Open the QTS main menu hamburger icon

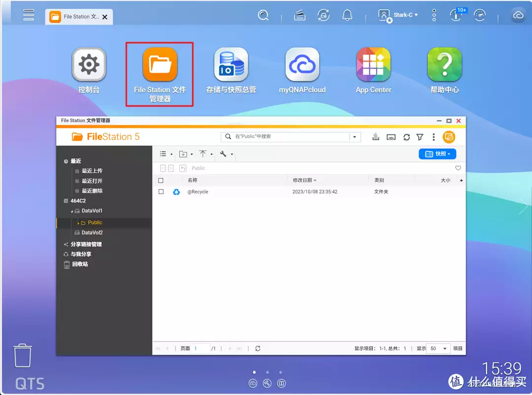pyautogui.click(x=29, y=15)
